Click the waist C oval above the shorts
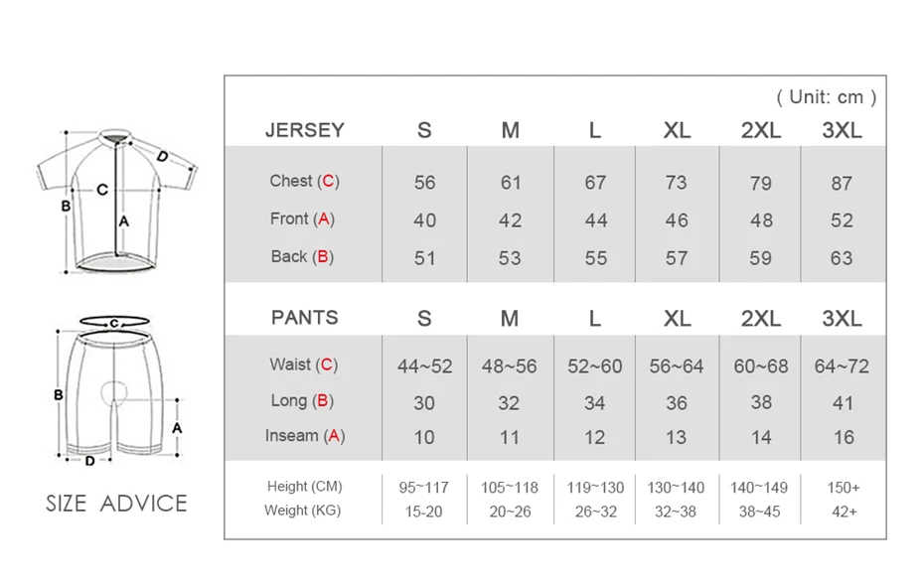Screen dimensions: 924x587 (114, 322)
